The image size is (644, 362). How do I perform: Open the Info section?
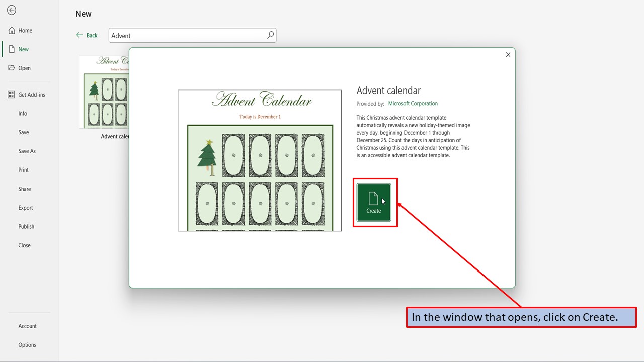point(22,113)
